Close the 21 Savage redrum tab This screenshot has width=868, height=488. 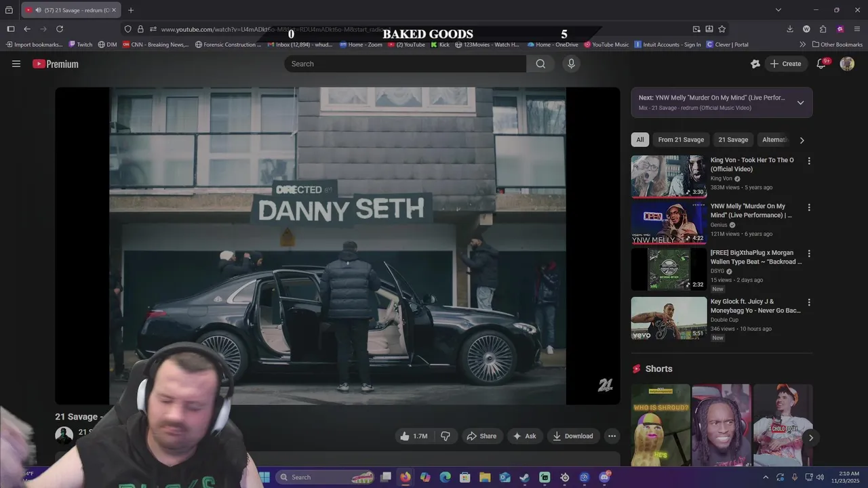tap(114, 10)
